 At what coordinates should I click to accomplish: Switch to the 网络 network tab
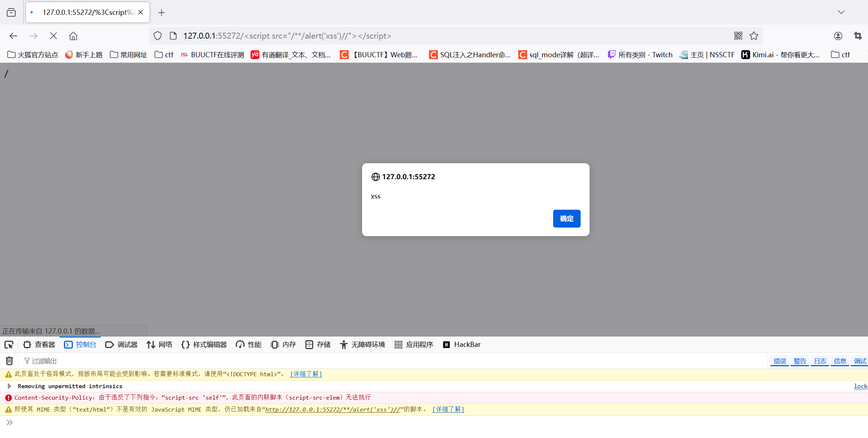click(x=159, y=345)
